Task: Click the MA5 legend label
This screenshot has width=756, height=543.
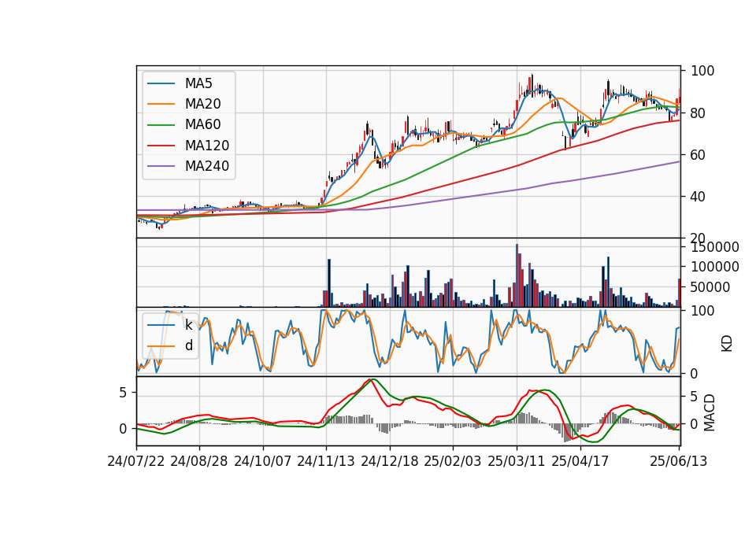Action: tap(198, 83)
